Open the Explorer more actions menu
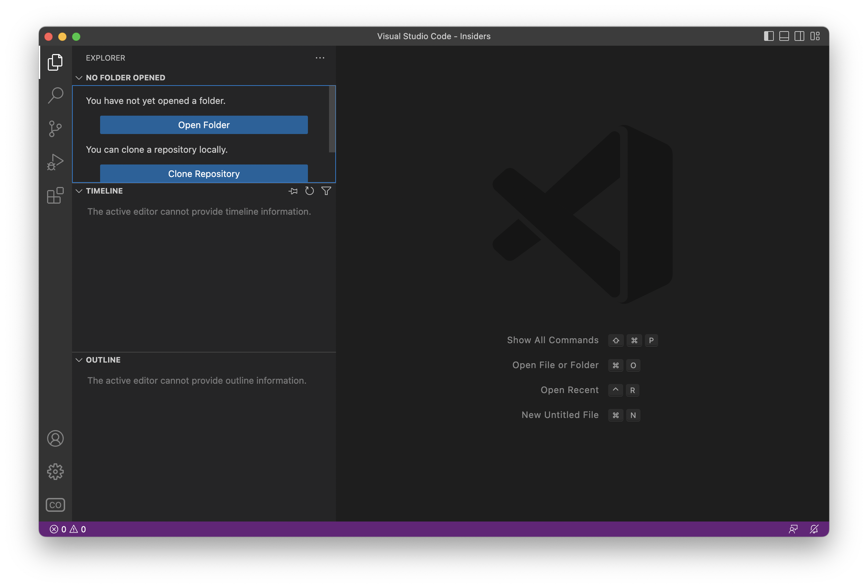Viewport: 868px width, 588px height. [x=320, y=58]
